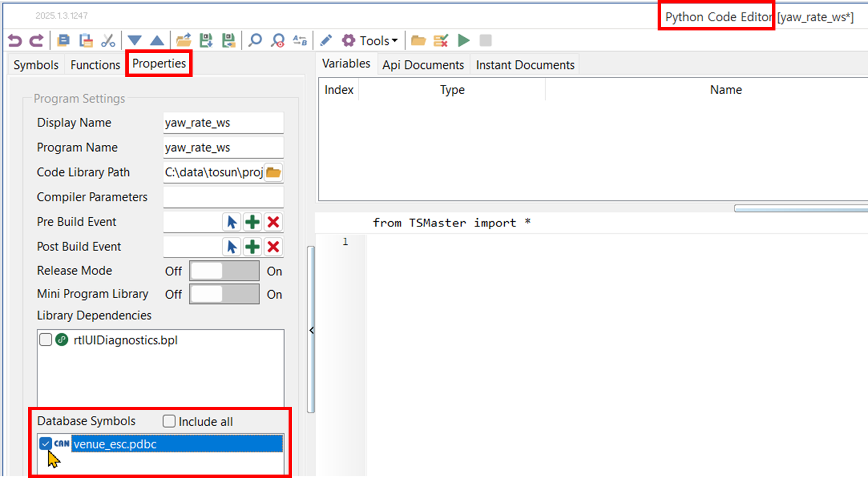Click the green link icon beside rtlUIDiagnostics.bpl
This screenshot has width=868, height=478.
point(62,340)
